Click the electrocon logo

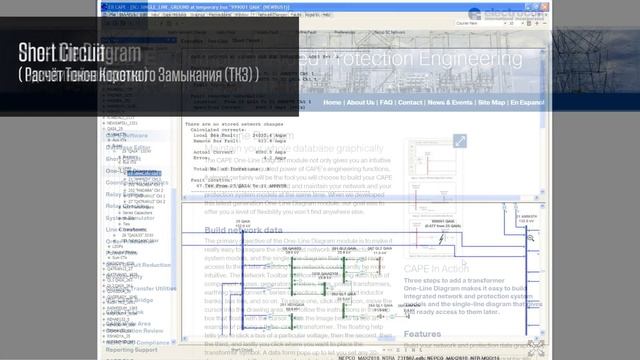(x=507, y=13)
